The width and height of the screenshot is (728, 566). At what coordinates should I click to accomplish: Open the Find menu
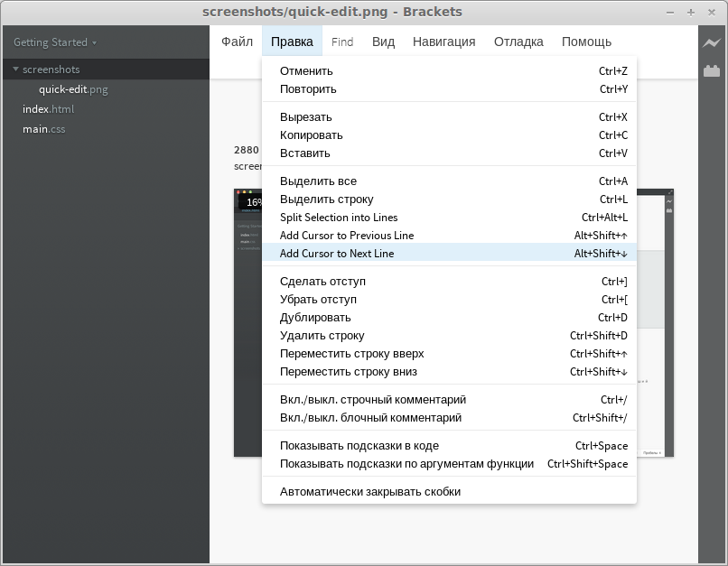[342, 42]
